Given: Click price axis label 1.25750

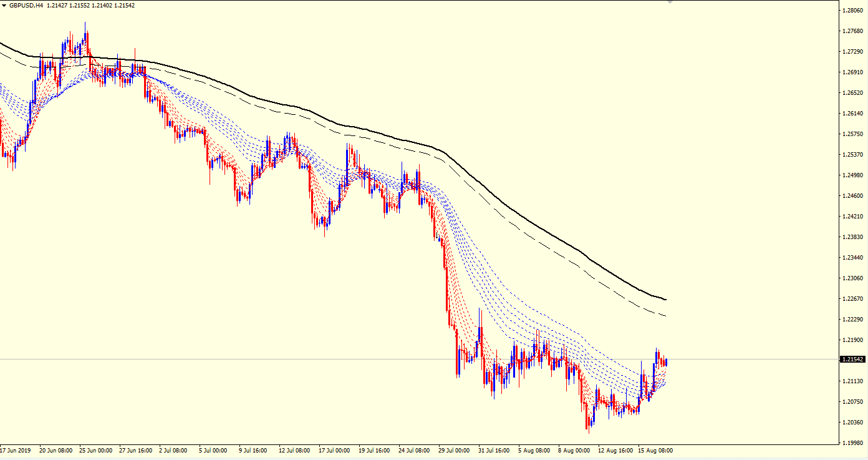Looking at the screenshot, I should (x=852, y=134).
